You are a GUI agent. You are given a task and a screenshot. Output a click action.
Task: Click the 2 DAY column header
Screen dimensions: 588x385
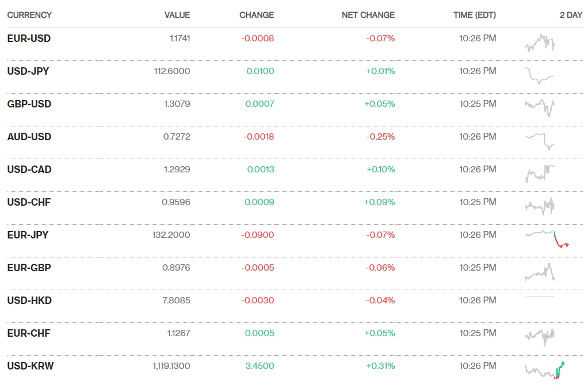click(571, 15)
